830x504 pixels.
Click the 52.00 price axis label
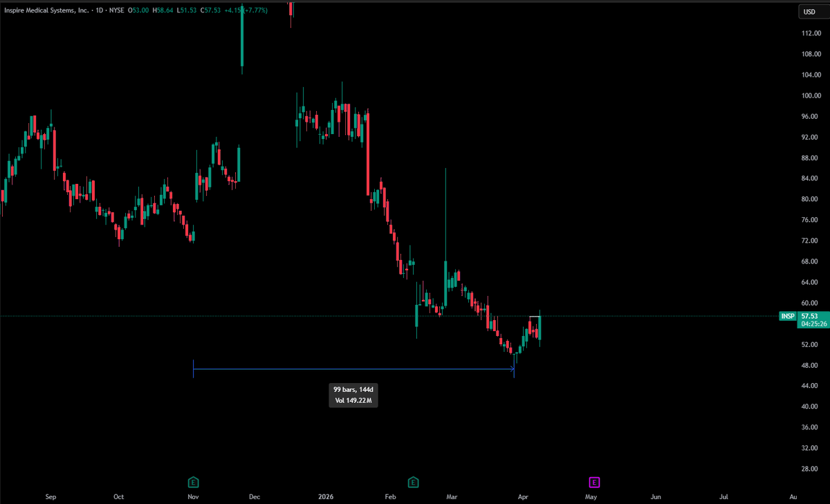(810, 344)
